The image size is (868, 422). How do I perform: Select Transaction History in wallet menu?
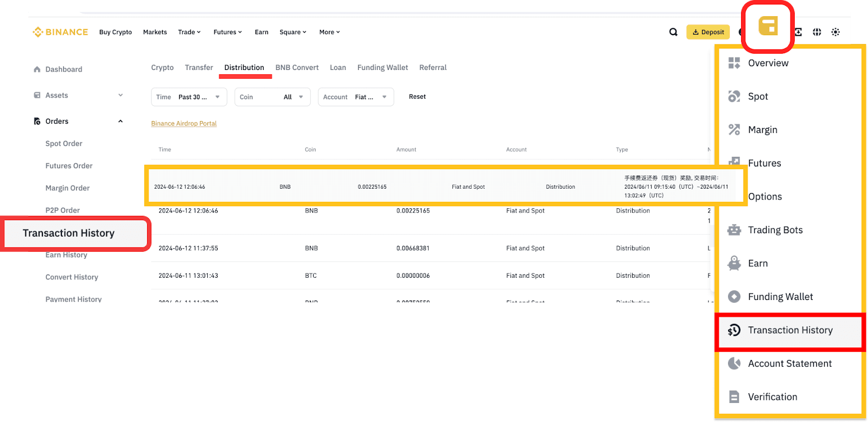click(x=790, y=330)
